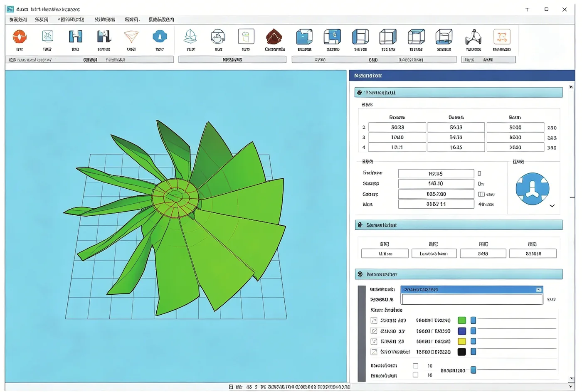The height and width of the screenshot is (392, 582).
Task: Select the dark red cone shape tool
Action: point(274,37)
